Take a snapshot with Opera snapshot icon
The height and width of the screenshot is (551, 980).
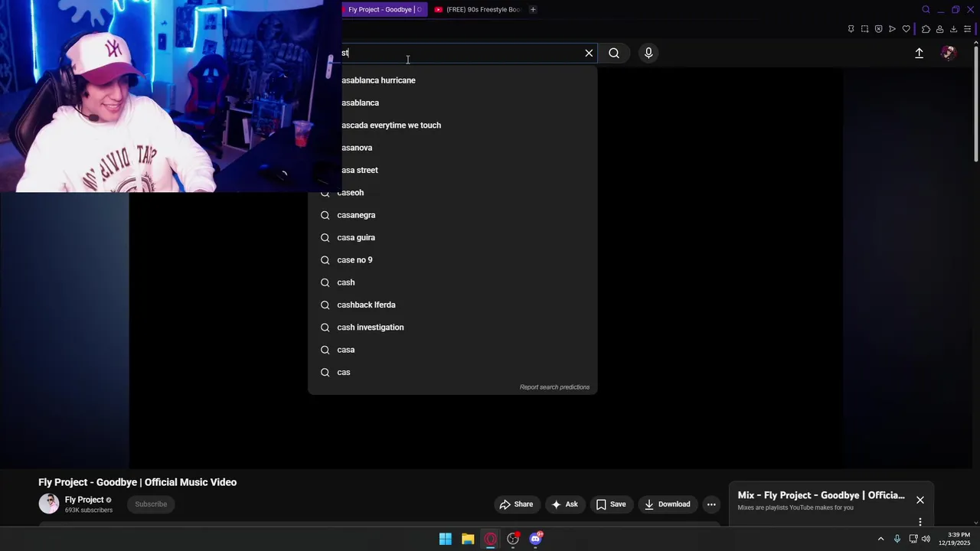(x=864, y=29)
